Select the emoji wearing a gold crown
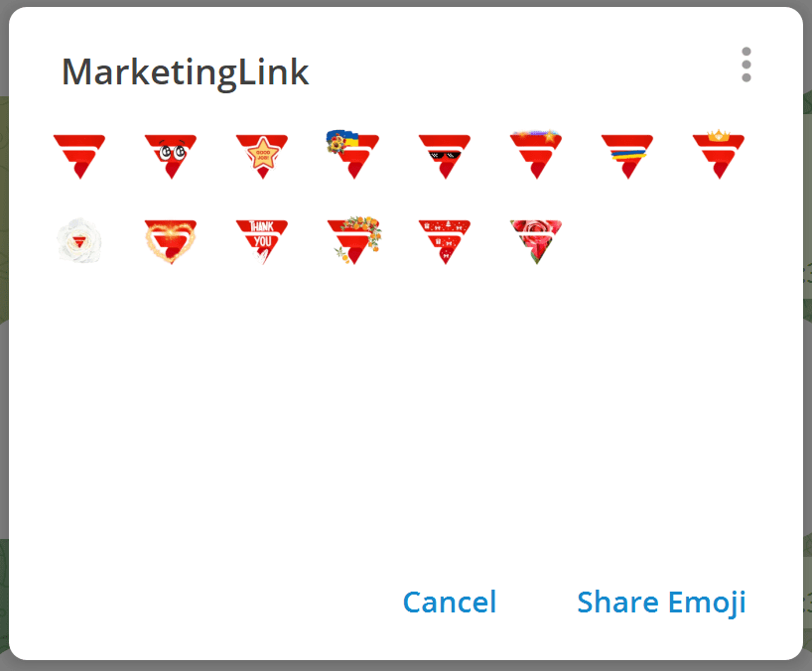The height and width of the screenshot is (671, 812). [718, 155]
